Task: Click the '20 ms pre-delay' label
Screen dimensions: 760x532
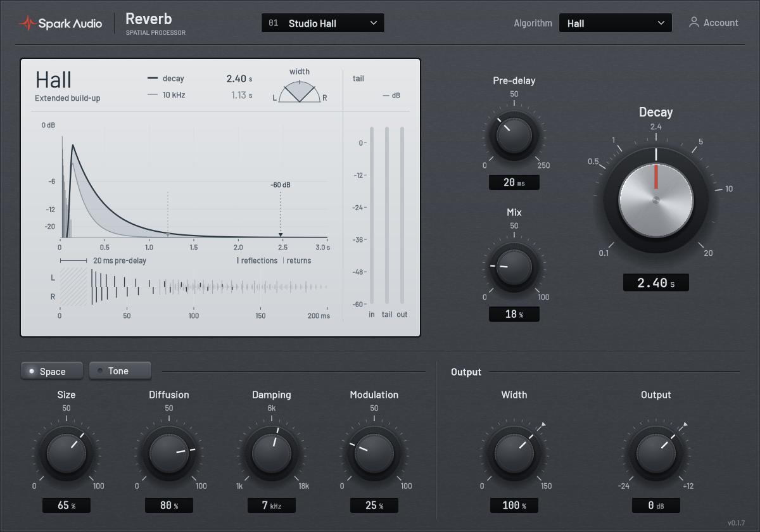Action: coord(120,260)
